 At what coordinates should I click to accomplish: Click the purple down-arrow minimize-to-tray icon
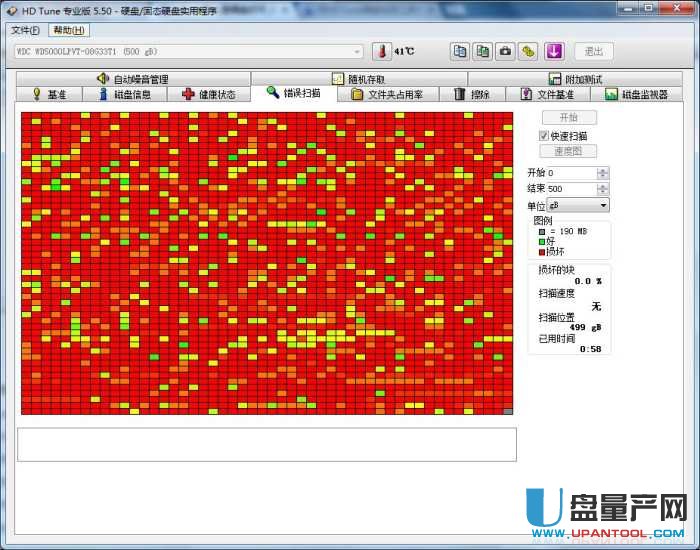point(555,51)
